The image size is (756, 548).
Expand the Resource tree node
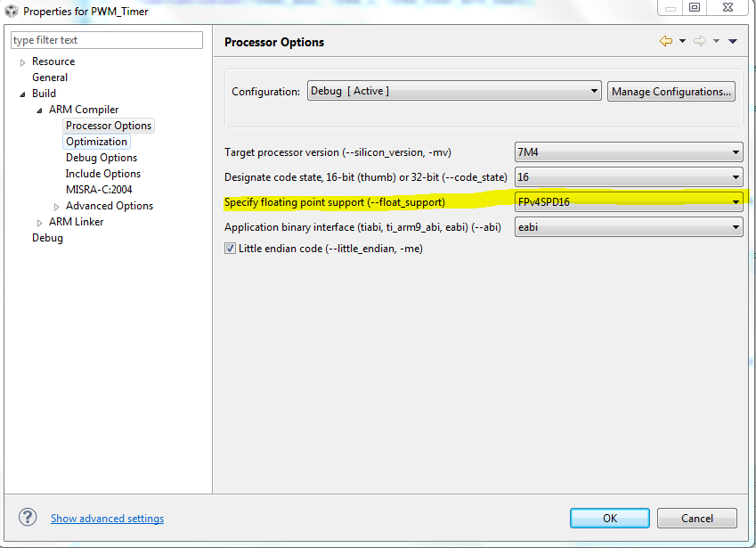[23, 62]
